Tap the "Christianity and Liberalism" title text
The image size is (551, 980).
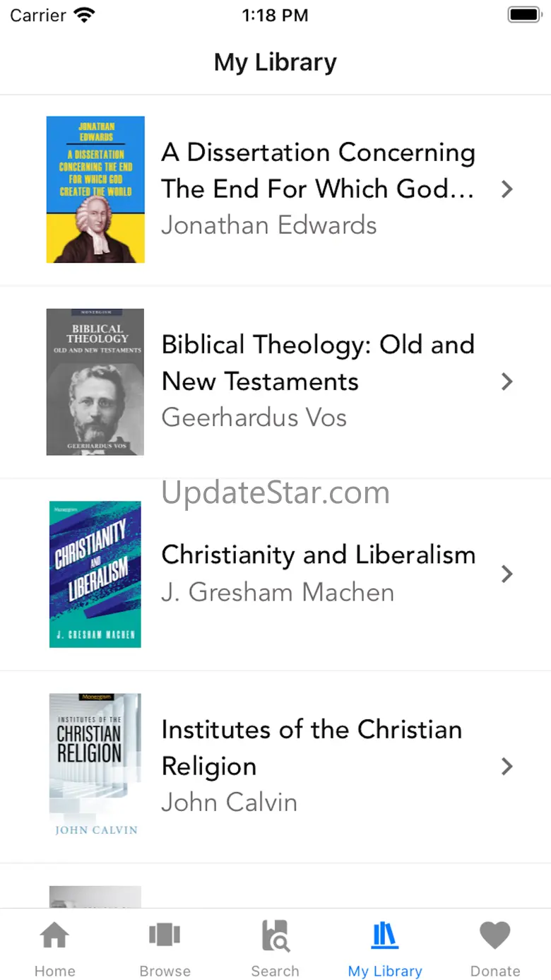click(318, 555)
